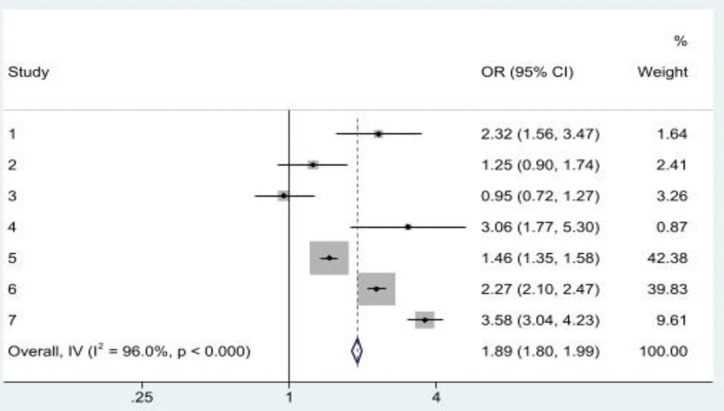Click the study 4 point estimate dot
This screenshot has width=724, height=411.
pos(408,227)
